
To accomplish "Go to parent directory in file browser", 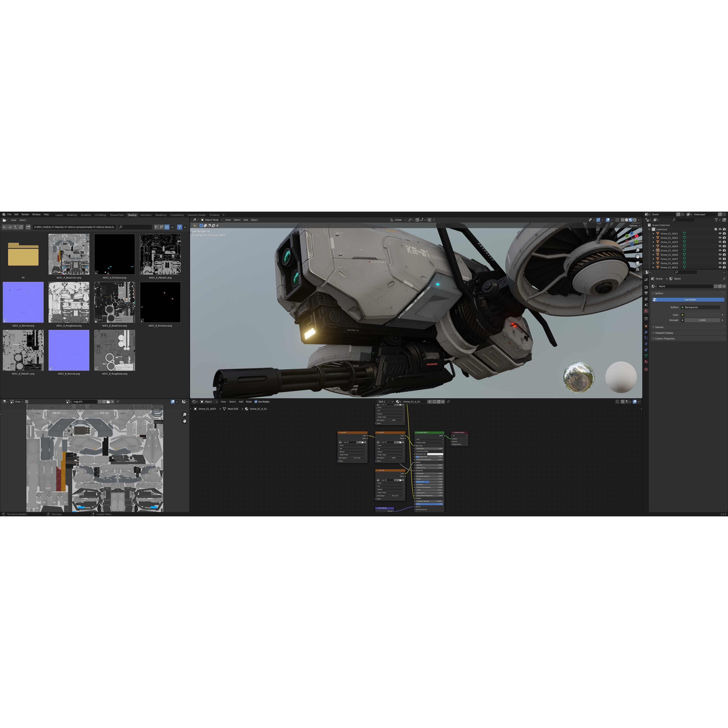I will coord(15,227).
